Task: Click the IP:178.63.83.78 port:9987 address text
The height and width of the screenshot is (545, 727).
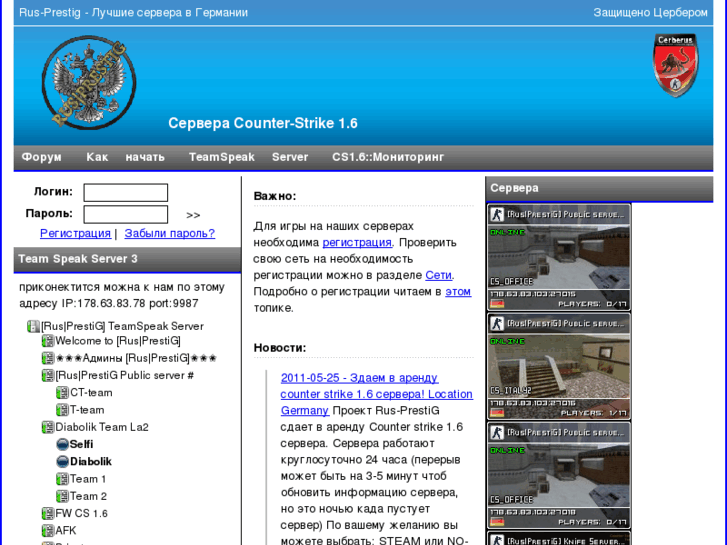Action: [130, 304]
